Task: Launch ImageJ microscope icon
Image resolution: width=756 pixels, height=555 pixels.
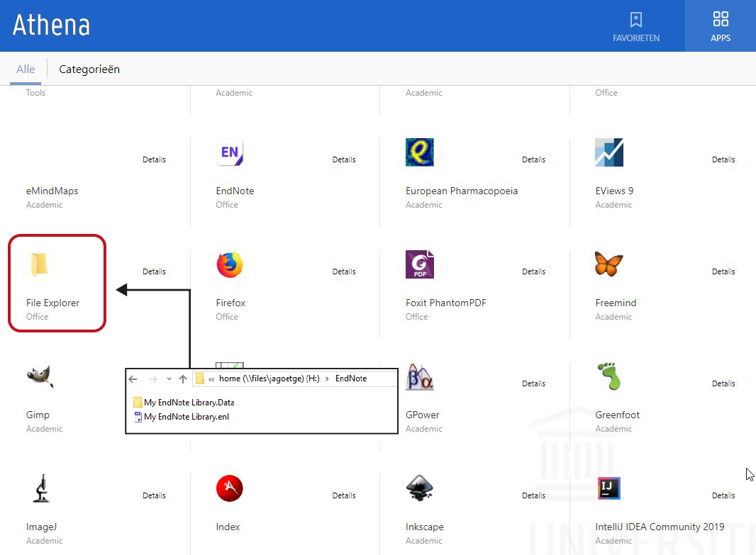Action: 40,489
